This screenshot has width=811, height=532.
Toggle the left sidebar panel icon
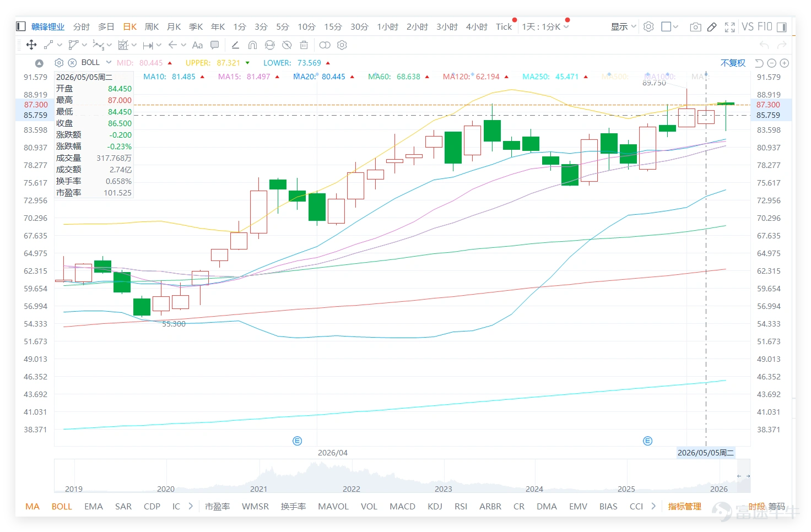pyautogui.click(x=21, y=26)
